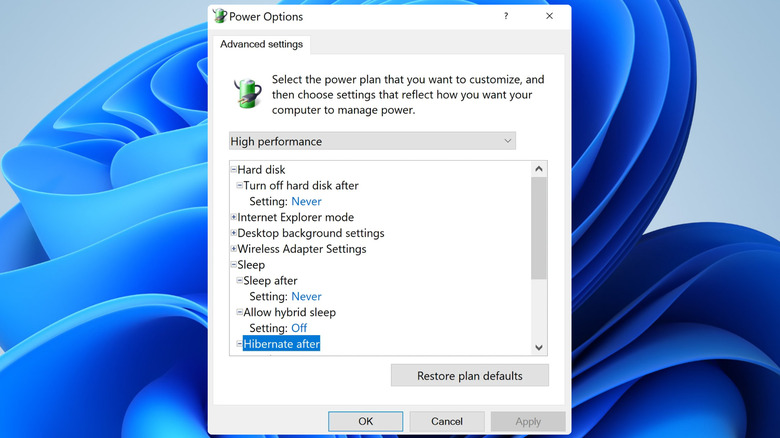
Task: Select the Wireless Adapter Settings item
Action: [x=301, y=249]
